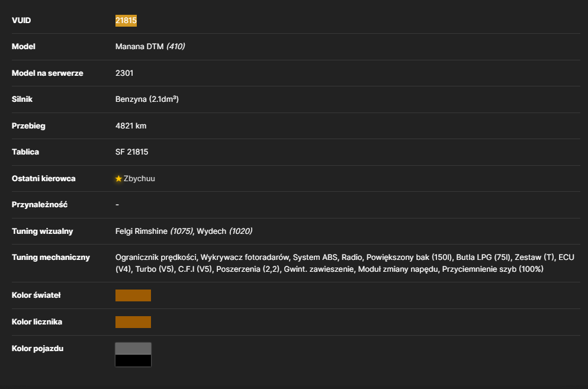Click Gwint. zawieszenie tuning entry
Image resolution: width=588 pixels, height=389 pixels.
(x=319, y=269)
